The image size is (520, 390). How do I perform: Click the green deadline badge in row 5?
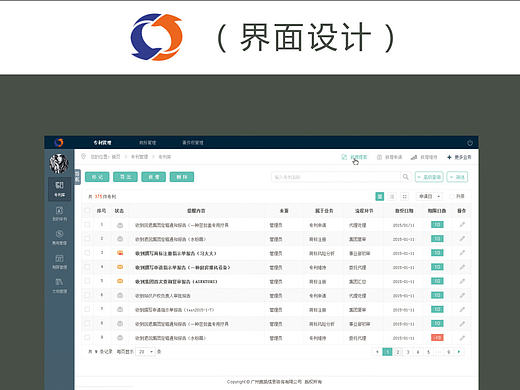point(437,281)
